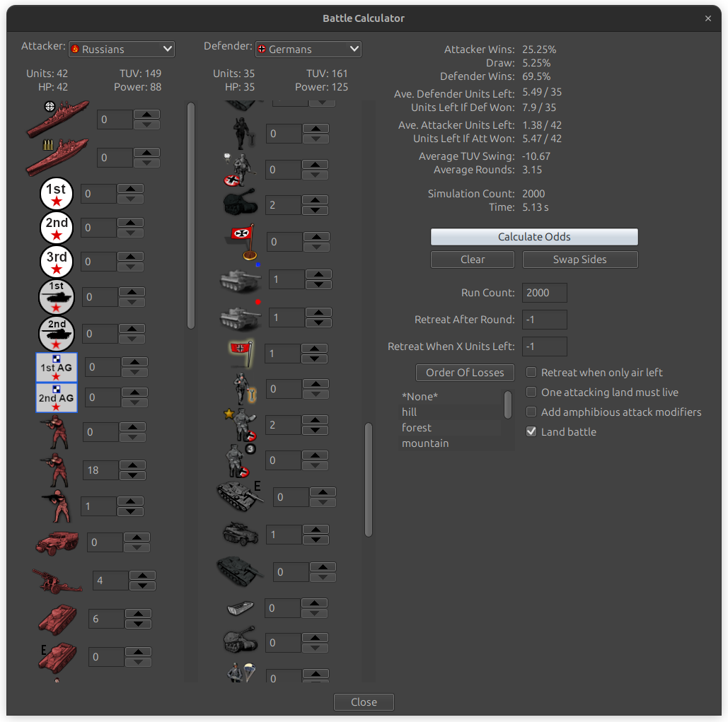This screenshot has height=722, width=728.
Task: Select the 1st red star division icon
Action: pos(57,193)
